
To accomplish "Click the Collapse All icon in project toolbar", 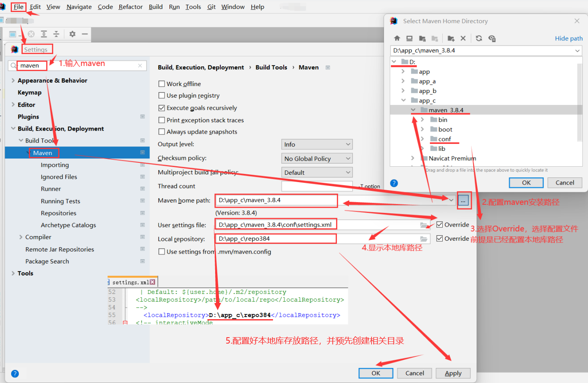I will 56,34.
